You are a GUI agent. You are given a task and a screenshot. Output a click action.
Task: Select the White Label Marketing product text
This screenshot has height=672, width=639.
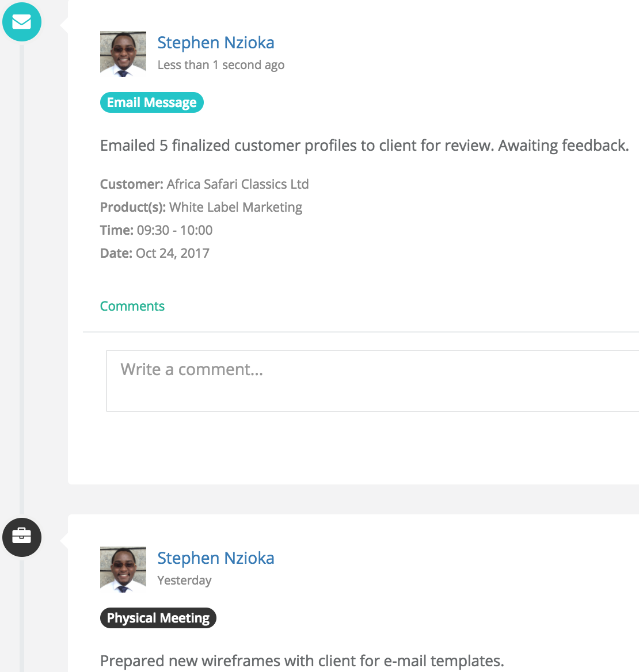click(236, 207)
